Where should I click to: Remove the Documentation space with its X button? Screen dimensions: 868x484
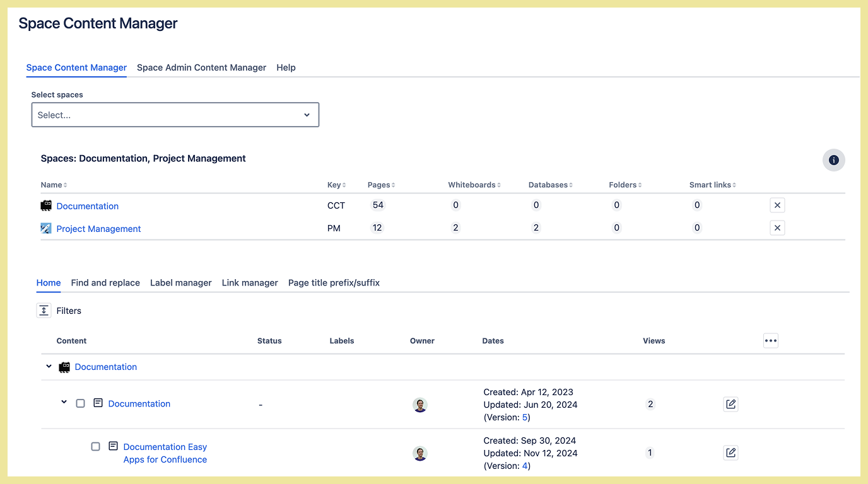[x=777, y=205]
